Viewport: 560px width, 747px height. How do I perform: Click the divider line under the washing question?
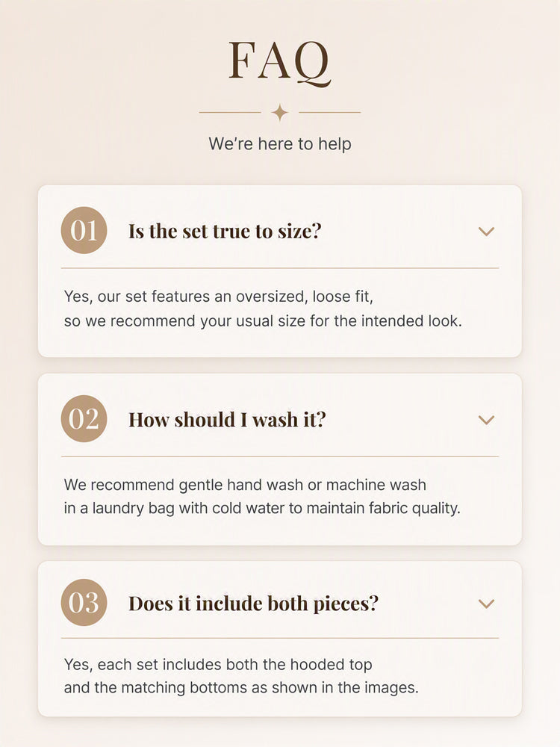coord(280,456)
